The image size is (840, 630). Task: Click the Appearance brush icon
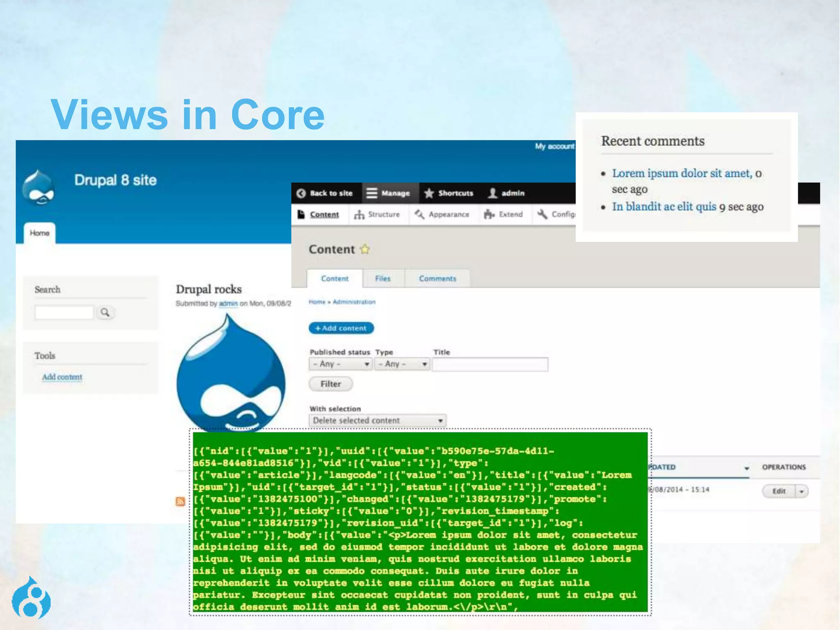tap(420, 214)
